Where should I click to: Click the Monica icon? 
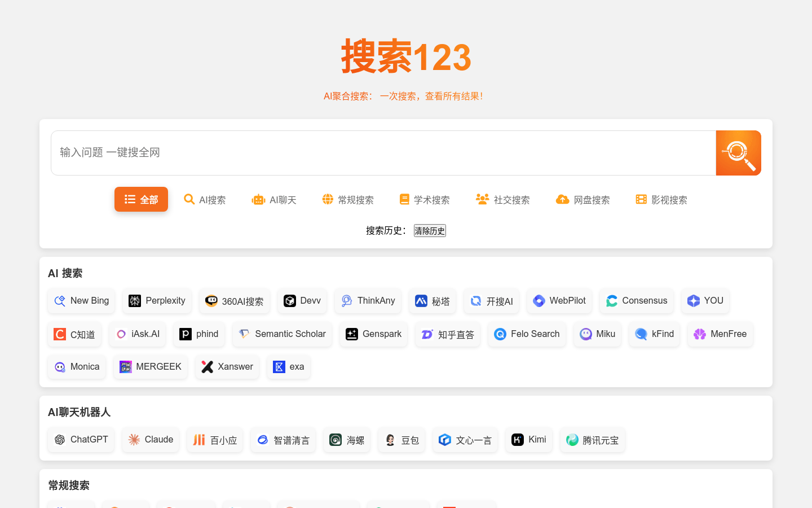click(x=60, y=367)
